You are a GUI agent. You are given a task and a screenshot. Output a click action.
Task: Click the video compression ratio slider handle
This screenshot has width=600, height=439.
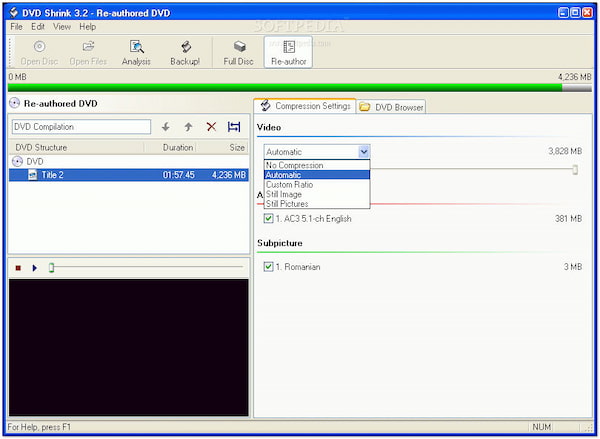point(575,170)
